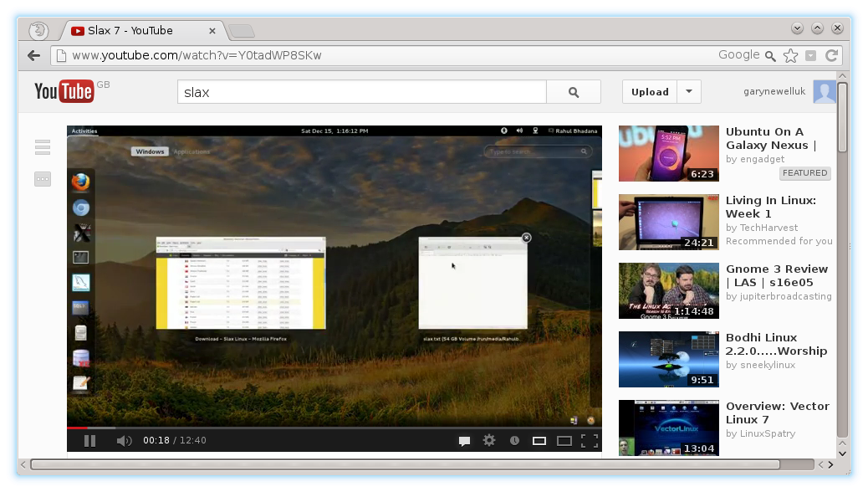The height and width of the screenshot is (492, 868).
Task: Open Living In Linux: Week 1 link
Action: 770,208
